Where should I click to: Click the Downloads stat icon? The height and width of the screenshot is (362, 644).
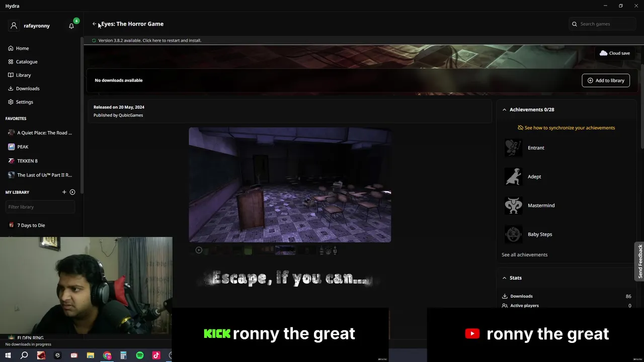[x=505, y=296]
